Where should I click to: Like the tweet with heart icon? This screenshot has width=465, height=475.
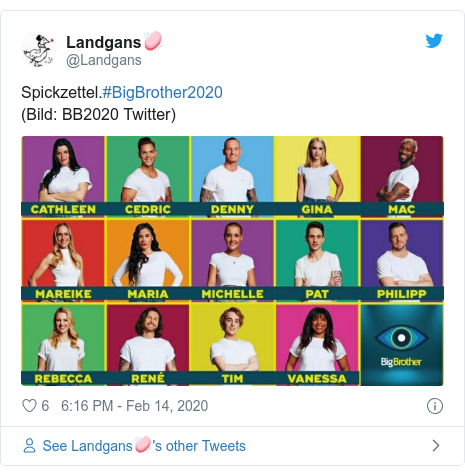coord(29,406)
